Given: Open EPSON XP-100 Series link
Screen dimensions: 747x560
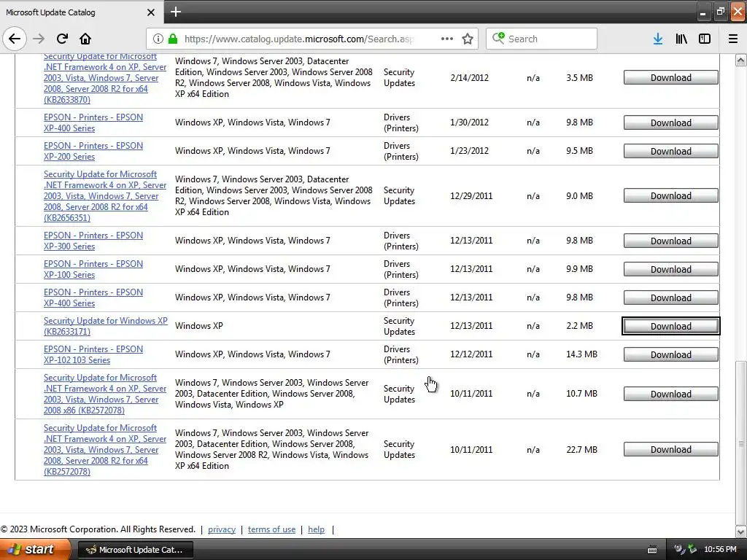Looking at the screenshot, I should click(93, 269).
